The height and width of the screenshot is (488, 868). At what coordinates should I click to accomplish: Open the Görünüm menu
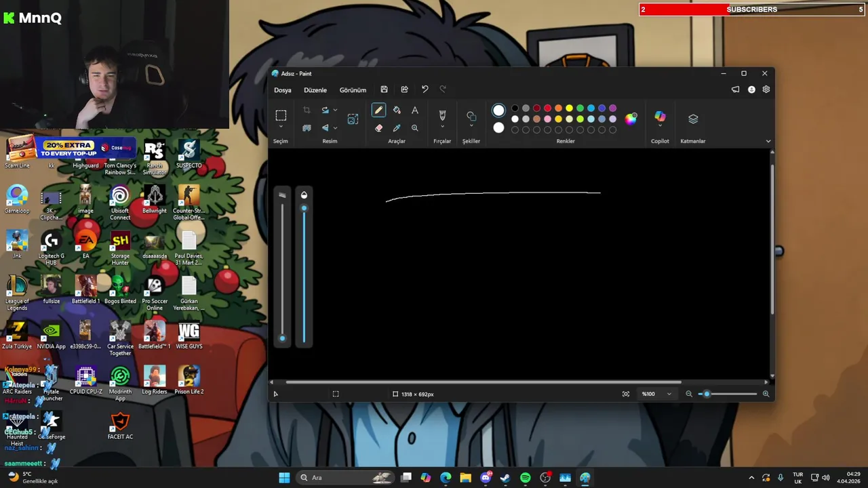[x=353, y=89]
